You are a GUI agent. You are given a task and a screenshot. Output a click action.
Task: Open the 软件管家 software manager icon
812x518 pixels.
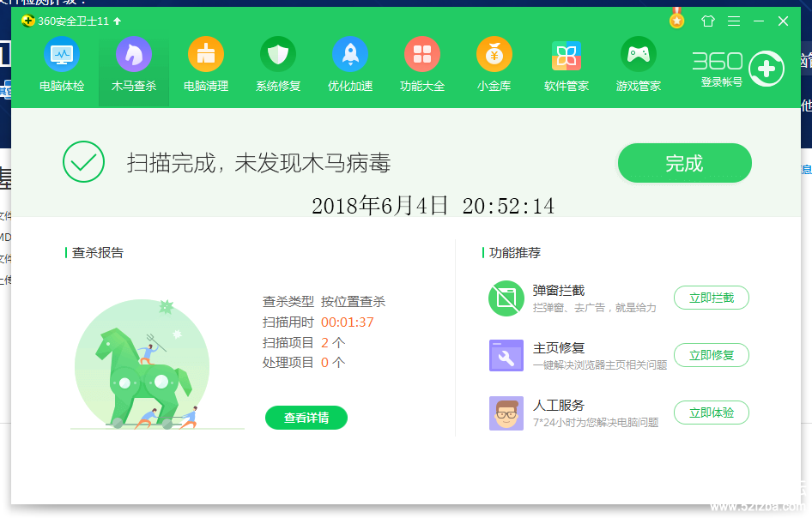[566, 56]
